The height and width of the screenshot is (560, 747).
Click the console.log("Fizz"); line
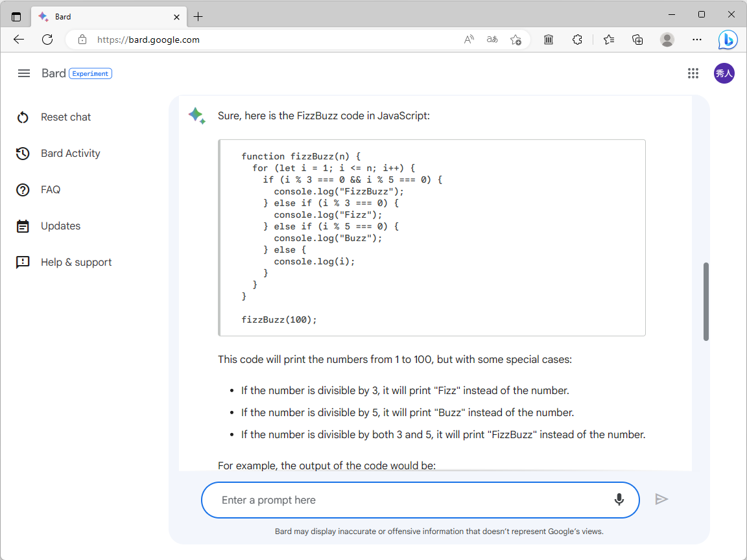click(327, 215)
